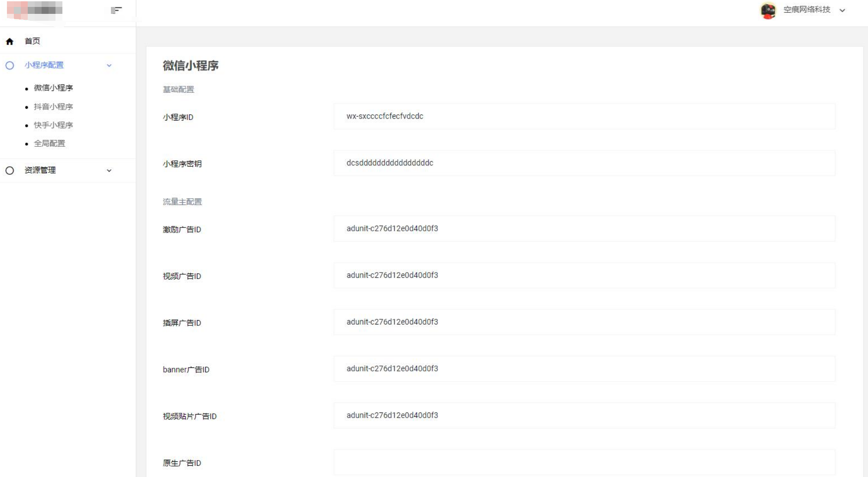Click the banner广告ID field label

(x=186, y=370)
